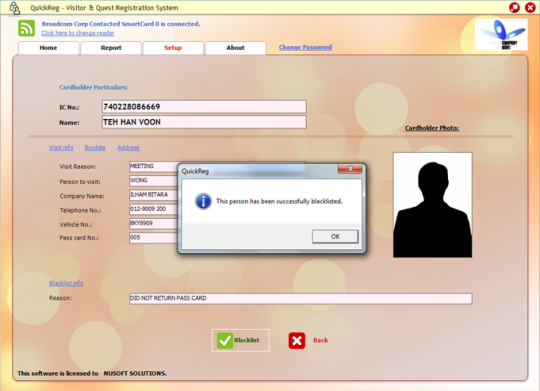Close the QuickReg message dialog
Viewport: 540px width, 391px height.
(350, 169)
